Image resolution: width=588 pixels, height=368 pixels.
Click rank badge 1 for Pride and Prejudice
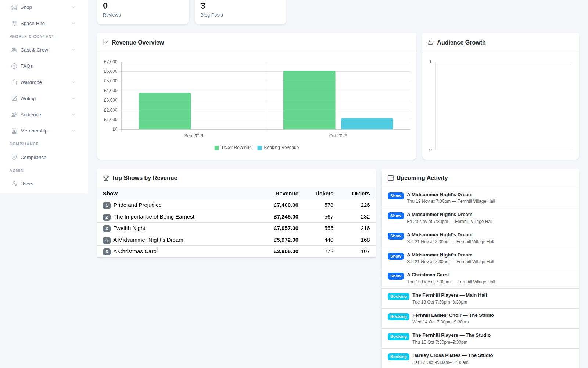(107, 205)
